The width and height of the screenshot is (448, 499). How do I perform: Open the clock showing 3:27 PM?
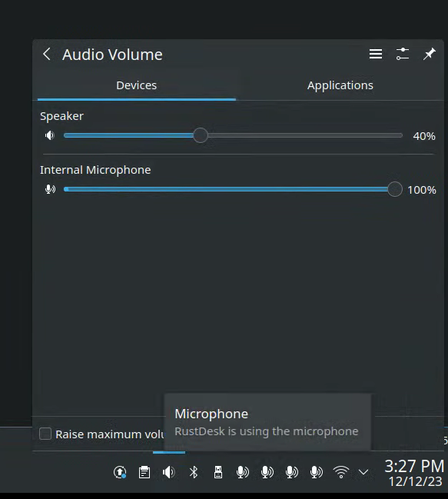(414, 473)
